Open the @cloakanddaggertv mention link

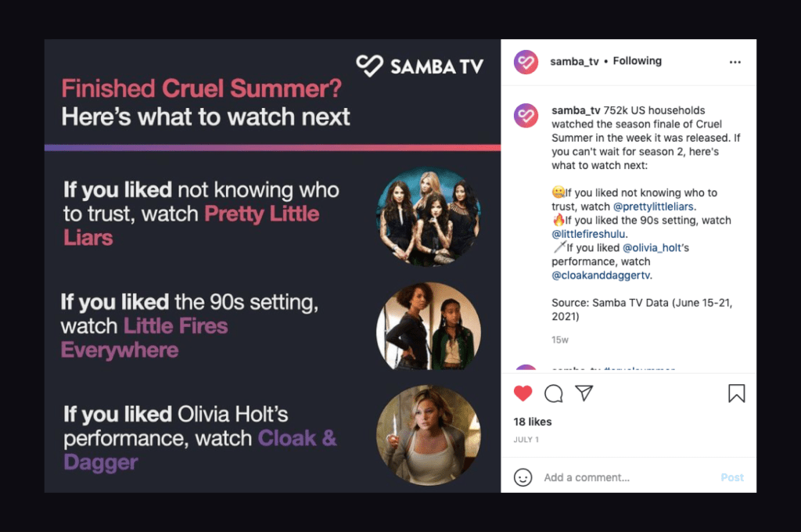(601, 275)
